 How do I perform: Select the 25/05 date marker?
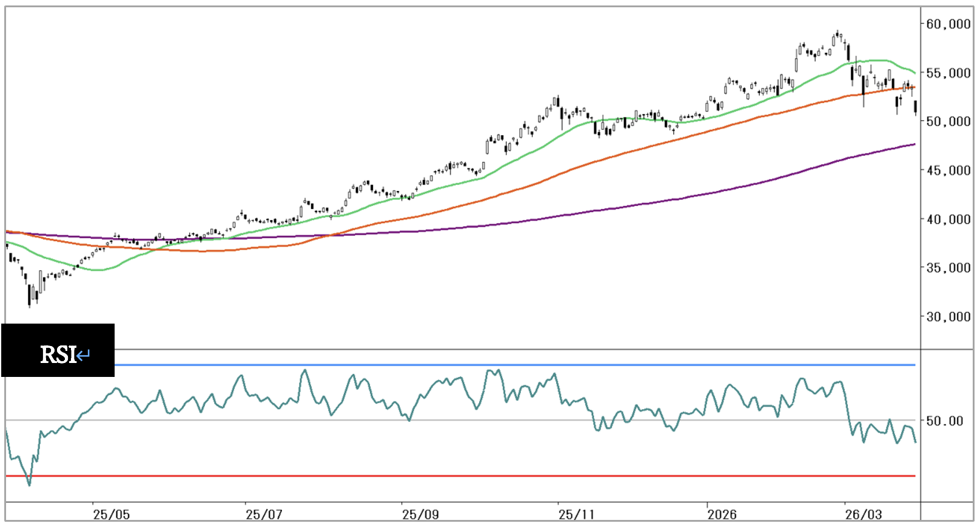tap(111, 514)
